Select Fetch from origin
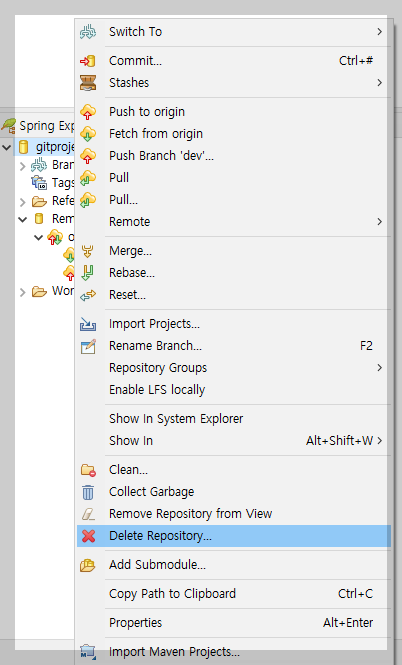This screenshot has height=665, width=402. point(233,134)
